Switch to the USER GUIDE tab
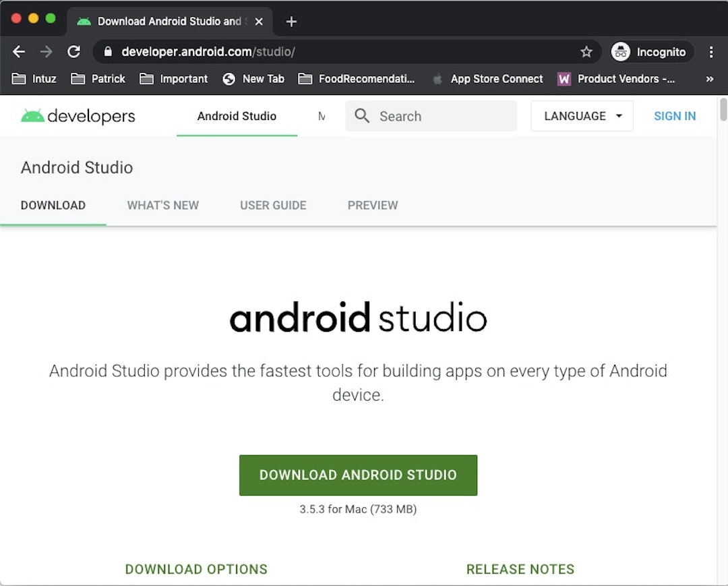Screen dimensions: 728x586 (x=273, y=205)
